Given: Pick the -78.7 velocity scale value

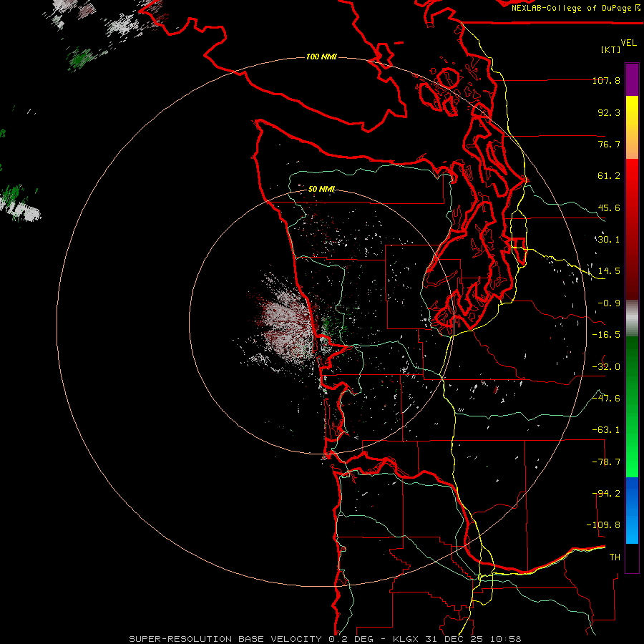Looking at the screenshot, I should 606,462.
